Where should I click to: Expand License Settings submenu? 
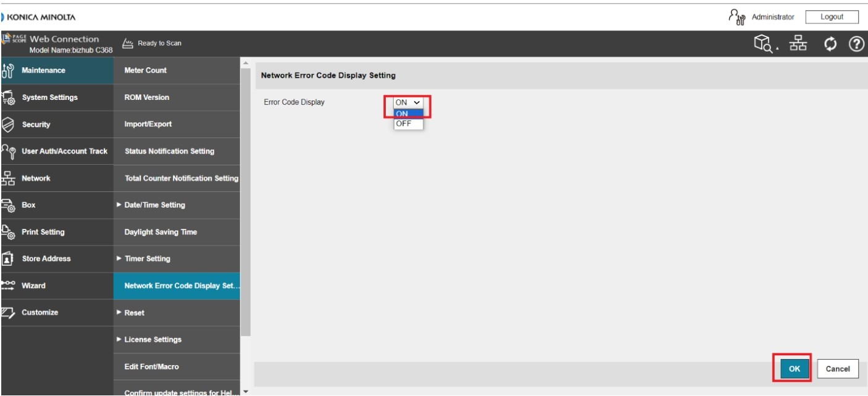(152, 339)
